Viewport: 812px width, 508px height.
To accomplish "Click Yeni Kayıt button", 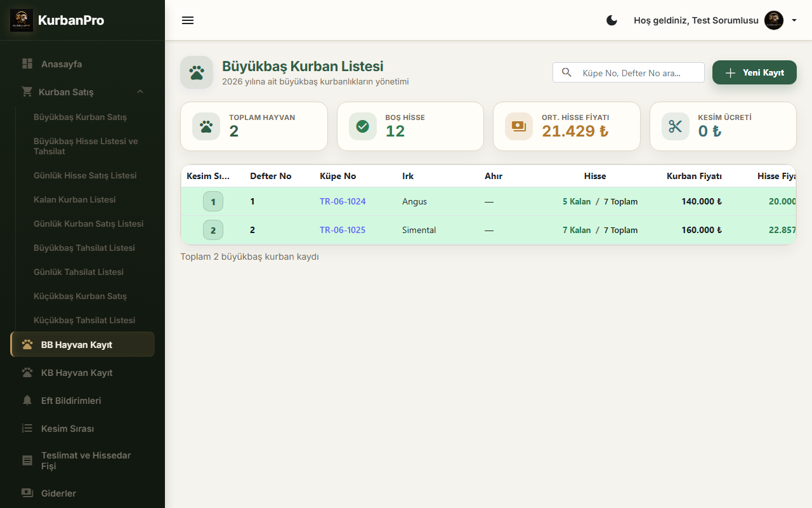I will tap(754, 72).
